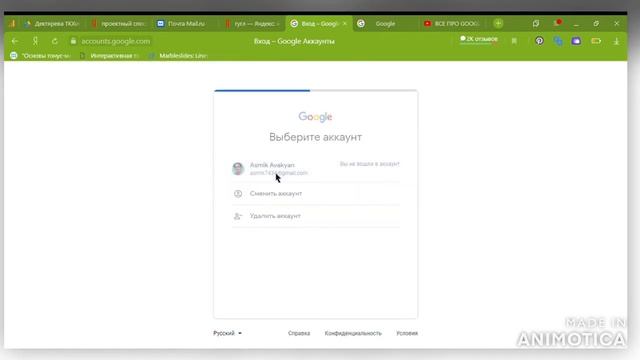Click the Google logo on sign-in card
Image resolution: width=640 pixels, height=360 pixels.
pyautogui.click(x=316, y=117)
